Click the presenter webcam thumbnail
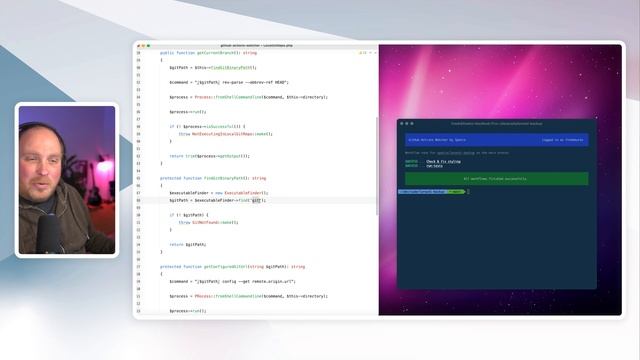640x360 pixels. (x=67, y=180)
